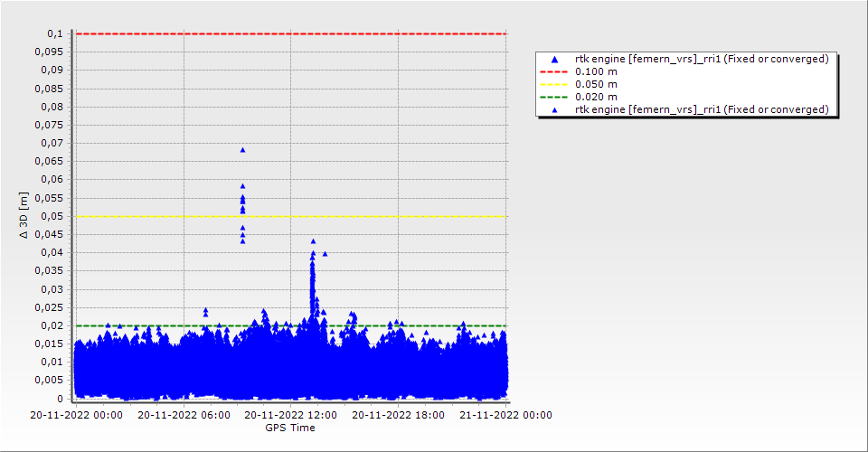Click the green dashed sample in legend

pyautogui.click(x=554, y=97)
